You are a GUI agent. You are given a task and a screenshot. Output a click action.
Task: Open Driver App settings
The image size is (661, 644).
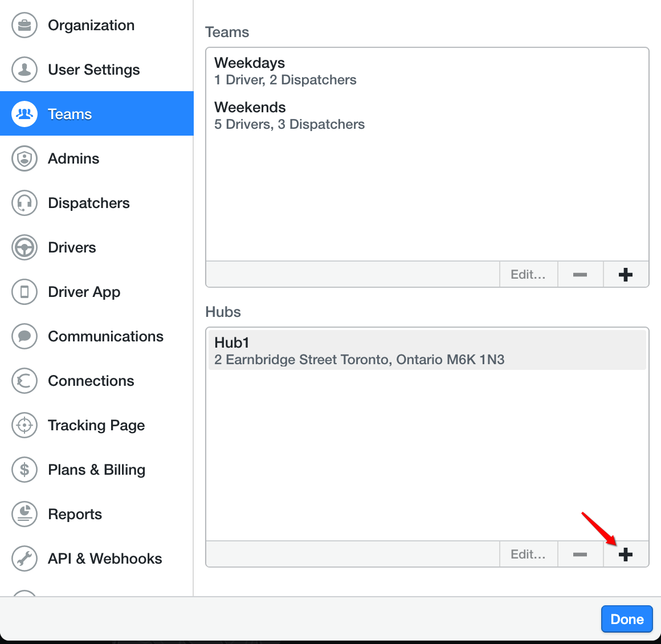[96, 292]
